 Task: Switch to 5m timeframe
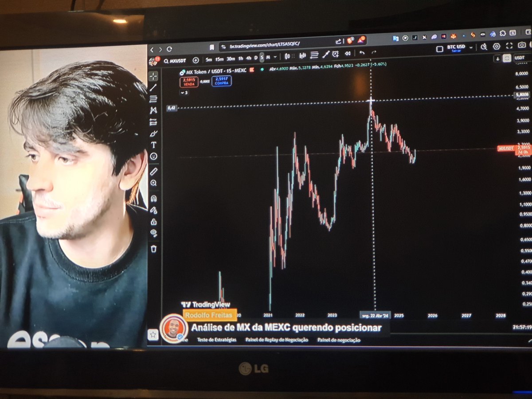point(208,59)
